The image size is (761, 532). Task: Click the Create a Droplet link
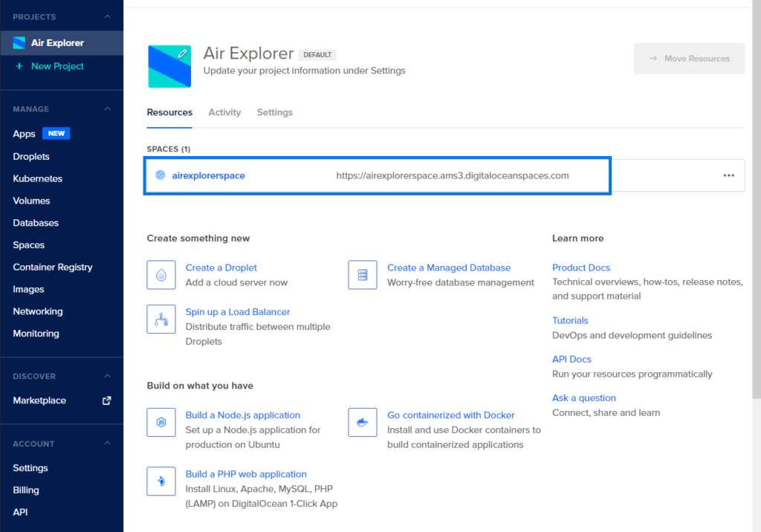point(221,267)
